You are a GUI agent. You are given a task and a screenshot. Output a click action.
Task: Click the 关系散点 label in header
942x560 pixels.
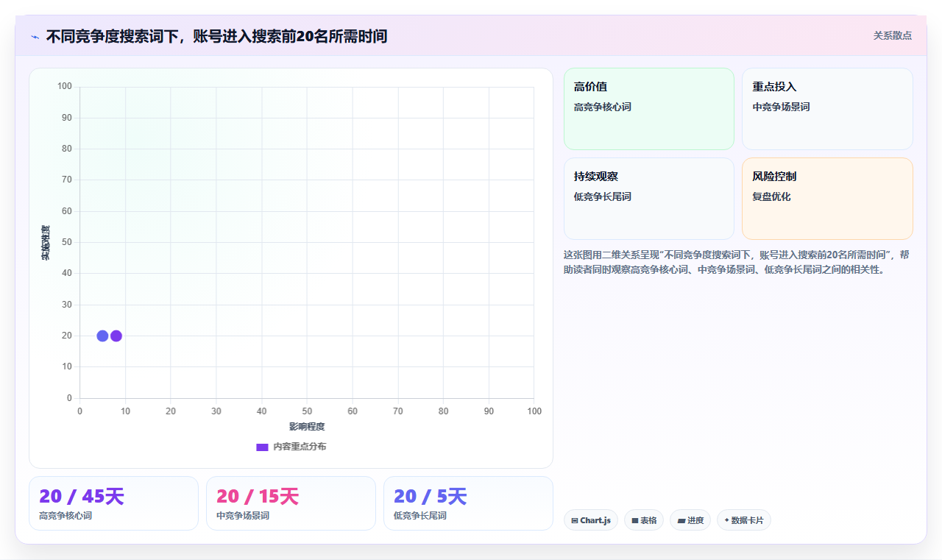892,35
